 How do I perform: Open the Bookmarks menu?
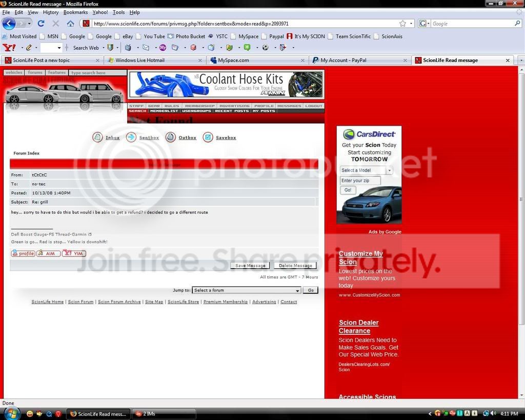point(75,12)
